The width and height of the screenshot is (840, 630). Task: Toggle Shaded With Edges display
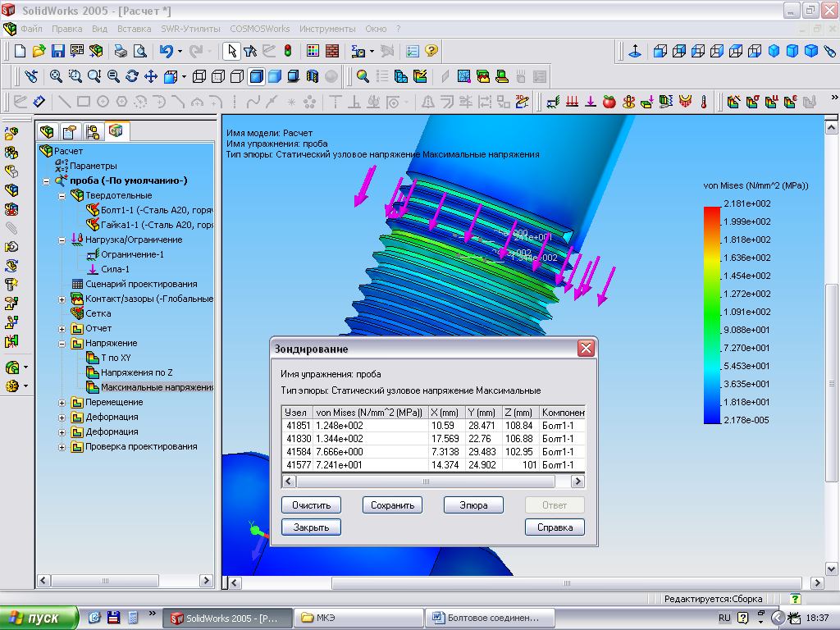click(x=256, y=76)
